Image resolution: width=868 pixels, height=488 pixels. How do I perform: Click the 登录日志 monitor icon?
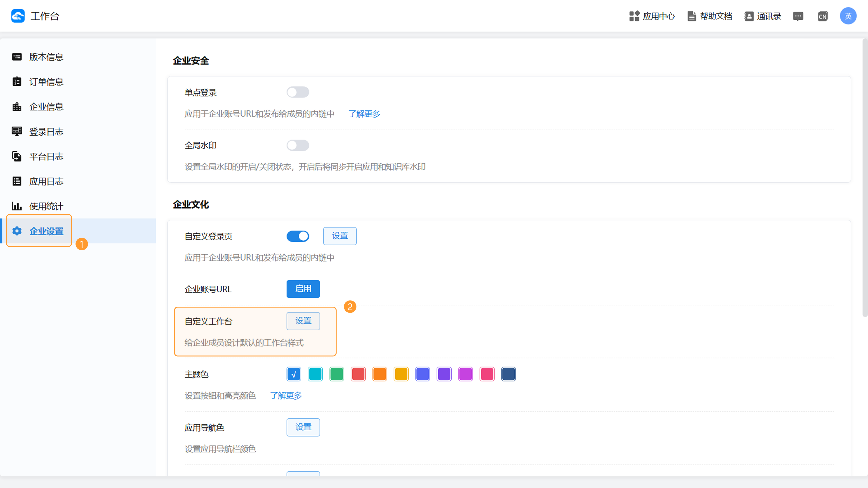click(x=17, y=131)
